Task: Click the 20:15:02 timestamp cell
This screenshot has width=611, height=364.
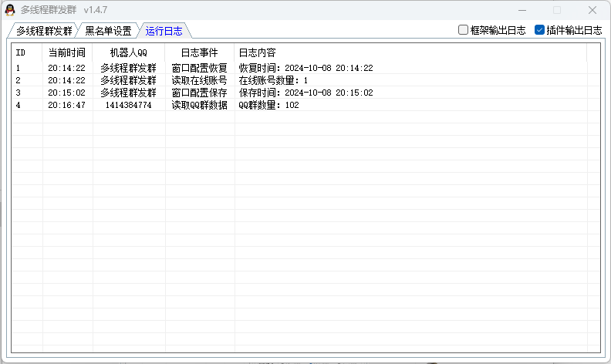Action: [x=66, y=93]
